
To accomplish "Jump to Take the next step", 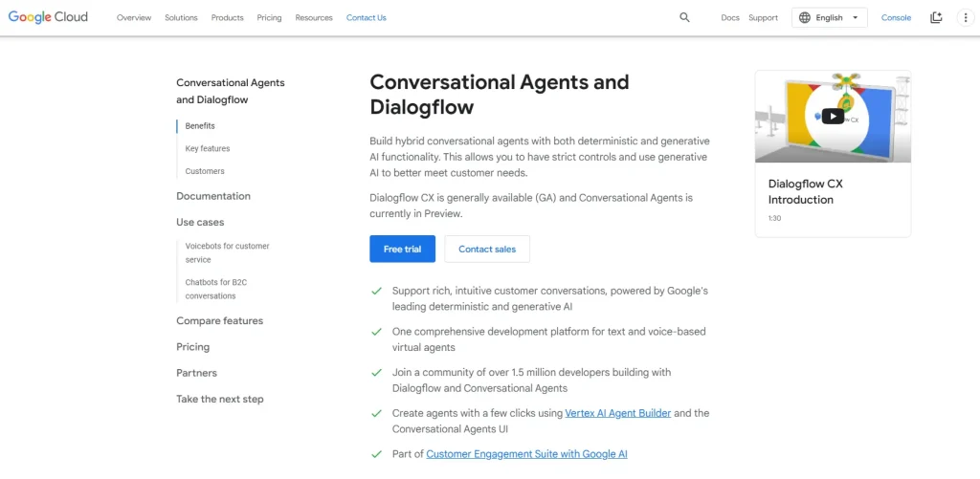I will [220, 399].
